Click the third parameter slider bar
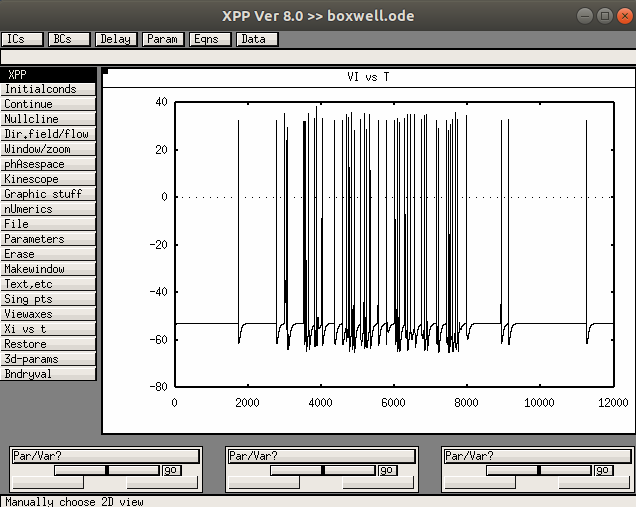This screenshot has width=636, height=507. (x=539, y=470)
